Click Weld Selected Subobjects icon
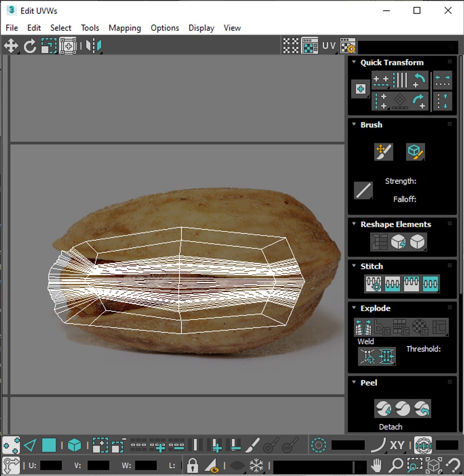 coord(386,357)
